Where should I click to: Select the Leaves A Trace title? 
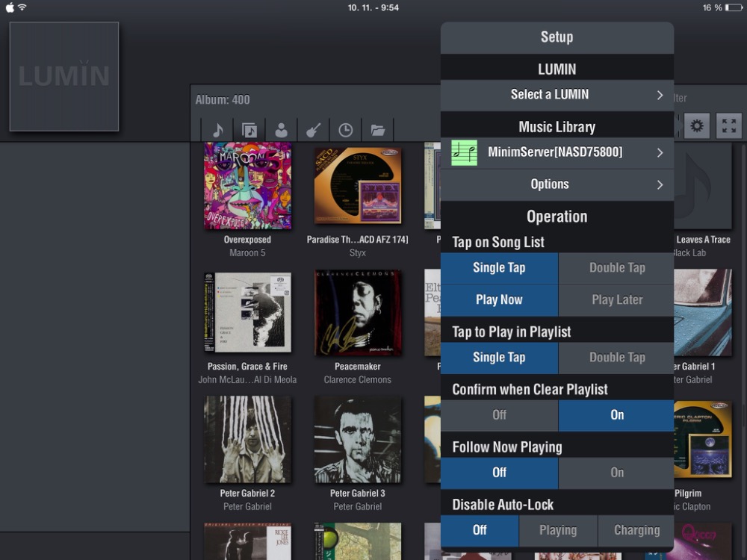click(x=703, y=240)
